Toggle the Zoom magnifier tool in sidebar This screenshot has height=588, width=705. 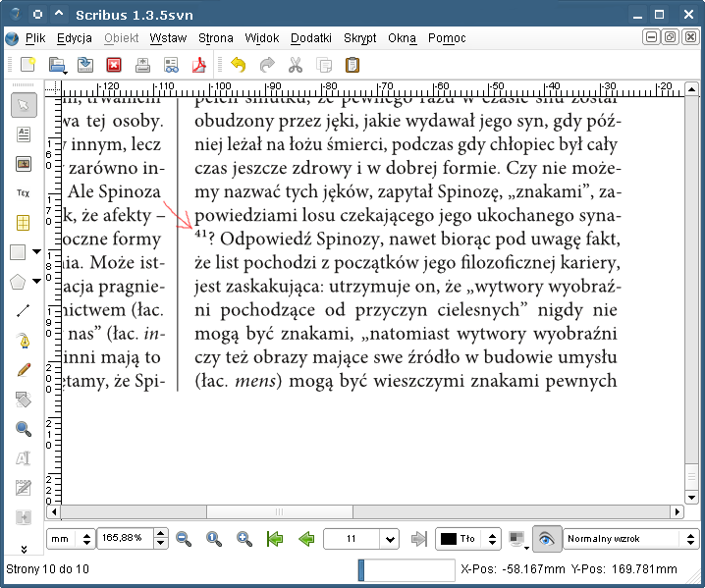coord(24,429)
